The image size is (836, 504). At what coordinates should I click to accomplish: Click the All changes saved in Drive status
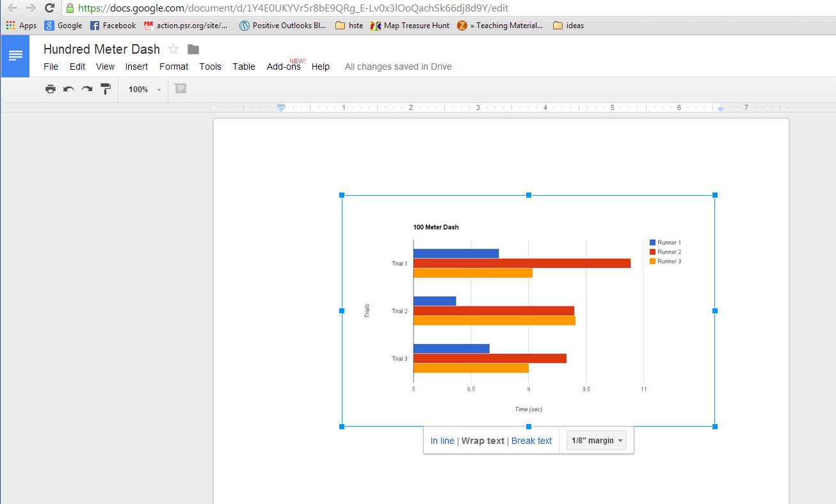pyautogui.click(x=398, y=67)
